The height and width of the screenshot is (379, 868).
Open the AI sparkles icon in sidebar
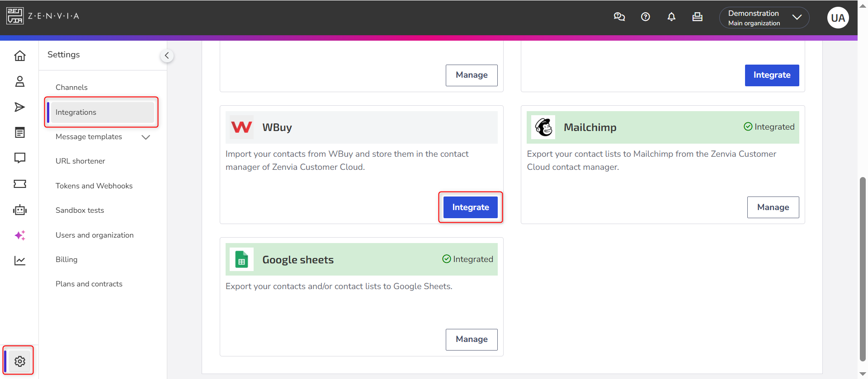click(x=20, y=235)
